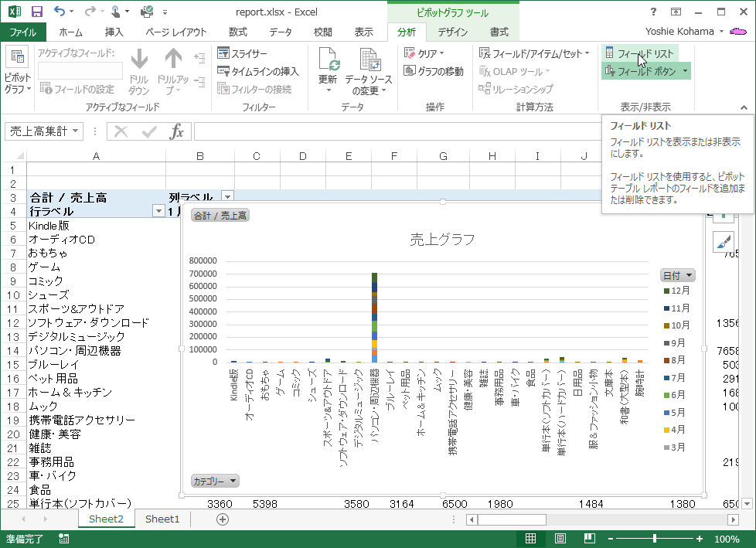The width and height of the screenshot is (756, 548).
Task: Click the 合計 / 売上高 field button
Action: pos(220,216)
